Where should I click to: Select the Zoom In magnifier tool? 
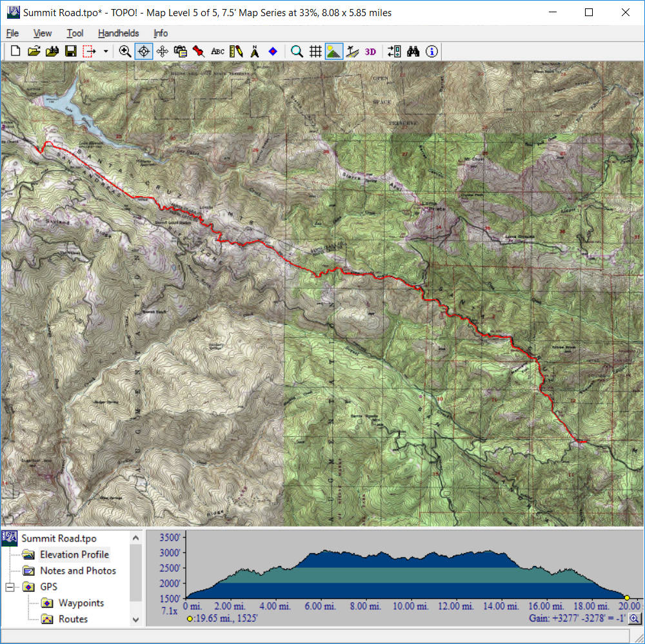(x=126, y=52)
